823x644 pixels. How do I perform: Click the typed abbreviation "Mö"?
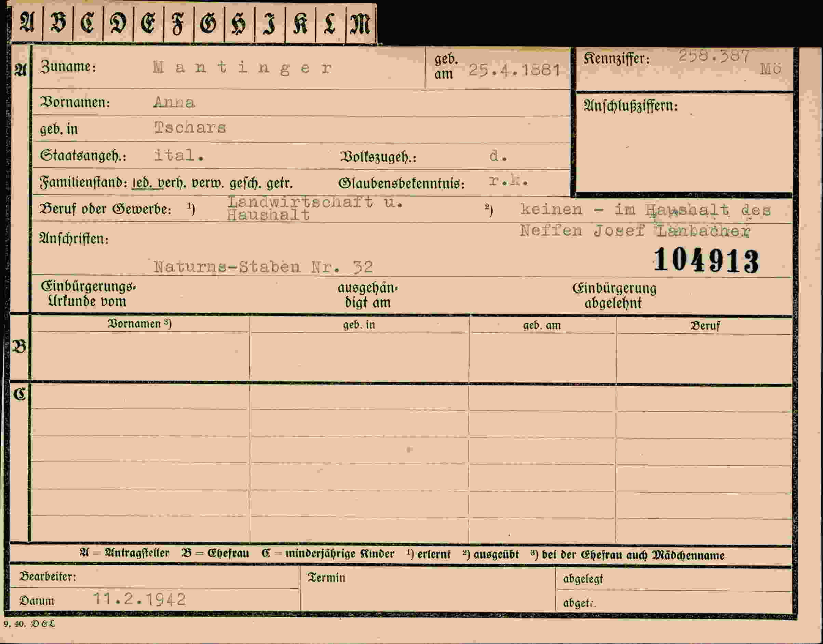[x=770, y=69]
